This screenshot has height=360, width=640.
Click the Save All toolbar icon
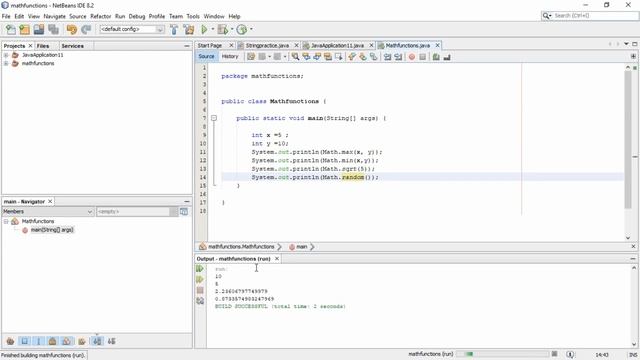tap(53, 29)
